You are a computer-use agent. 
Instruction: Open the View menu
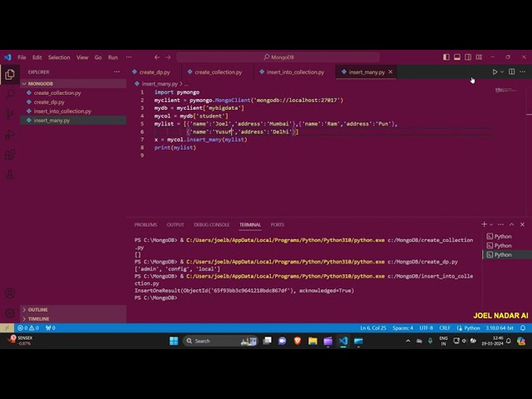(x=82, y=57)
